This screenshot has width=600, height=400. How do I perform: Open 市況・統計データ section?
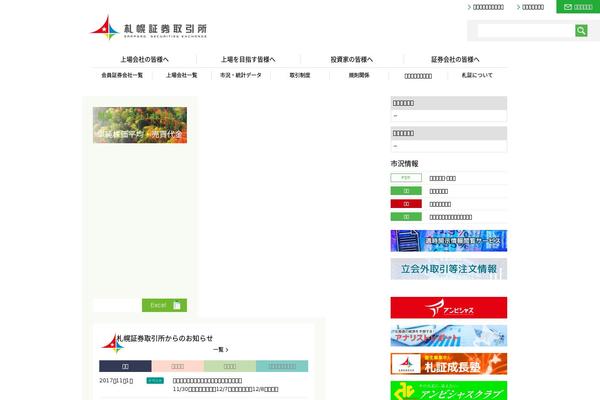241,75
